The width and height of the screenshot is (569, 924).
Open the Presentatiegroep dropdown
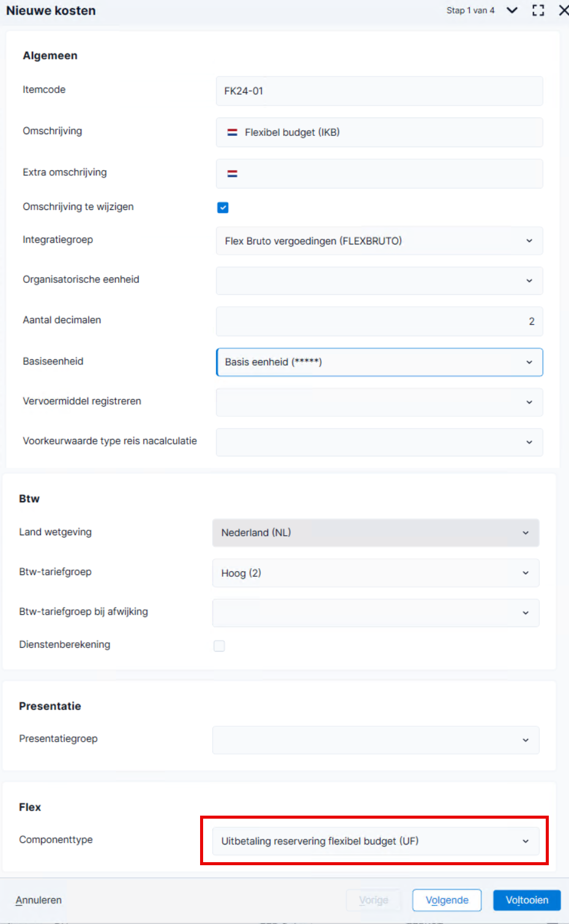pos(376,740)
